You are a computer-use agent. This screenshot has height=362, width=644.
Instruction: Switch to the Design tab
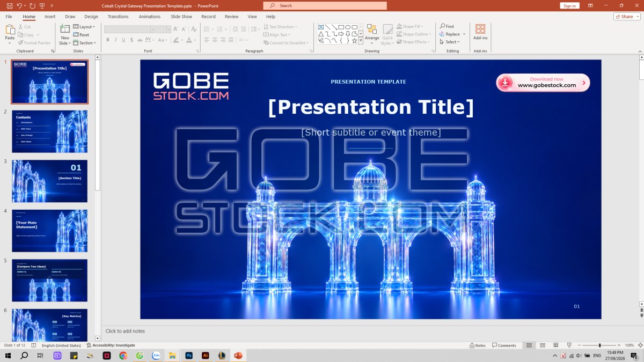(x=91, y=17)
